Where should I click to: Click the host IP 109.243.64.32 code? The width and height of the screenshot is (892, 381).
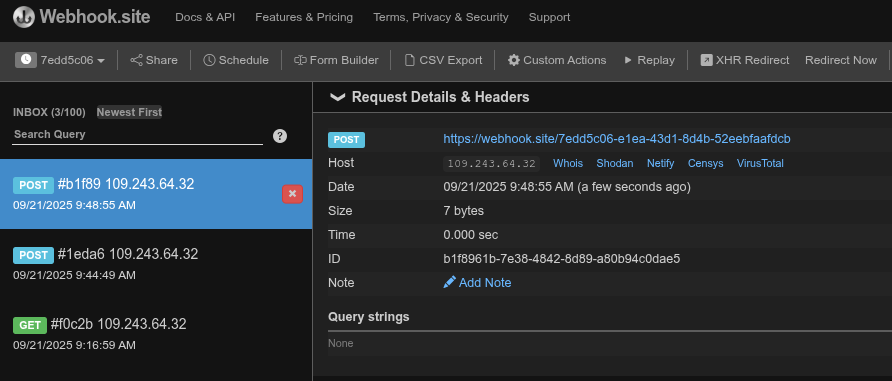tap(492, 164)
